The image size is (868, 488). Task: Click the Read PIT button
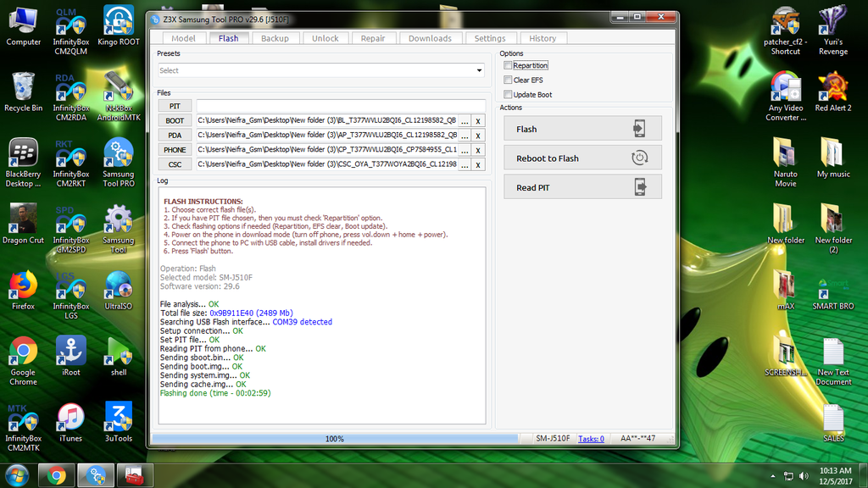[581, 187]
